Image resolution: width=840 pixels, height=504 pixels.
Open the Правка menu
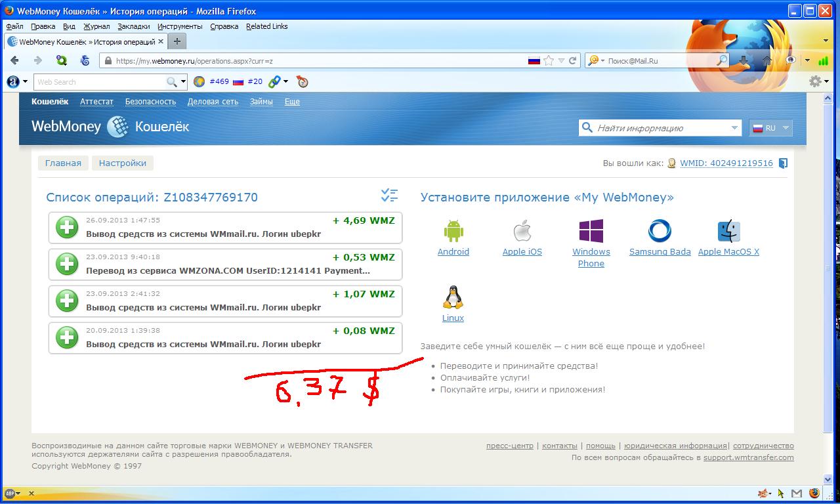click(x=43, y=26)
